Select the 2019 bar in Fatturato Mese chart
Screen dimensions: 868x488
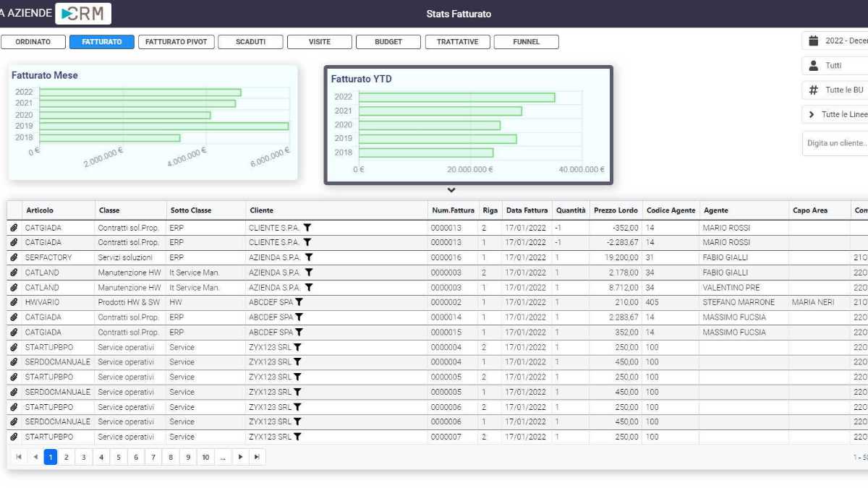point(164,126)
